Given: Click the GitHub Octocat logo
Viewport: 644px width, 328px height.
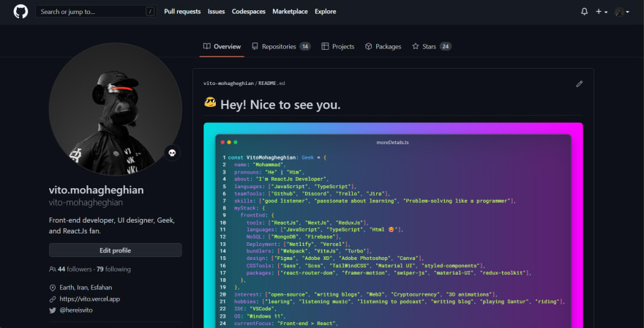Looking at the screenshot, I should (20, 12).
